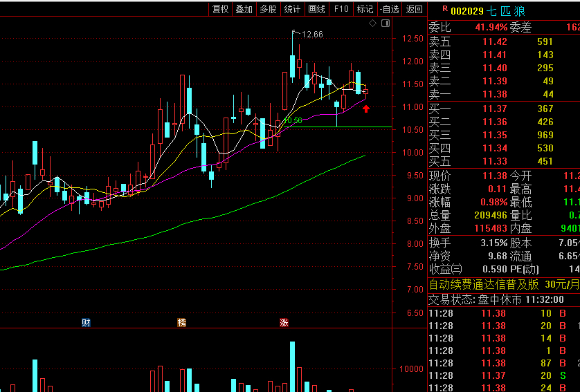Click the 涨幅 0.98% value
This screenshot has width=580, height=392.
(493, 203)
